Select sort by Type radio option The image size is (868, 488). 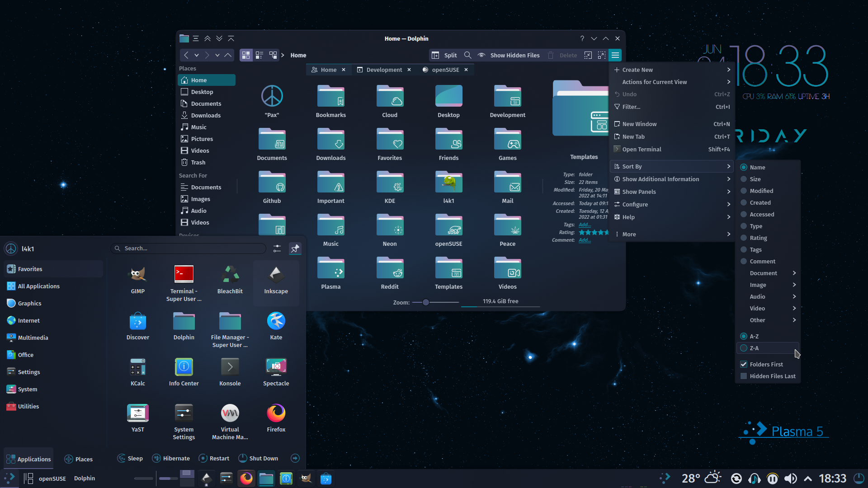coord(768,226)
